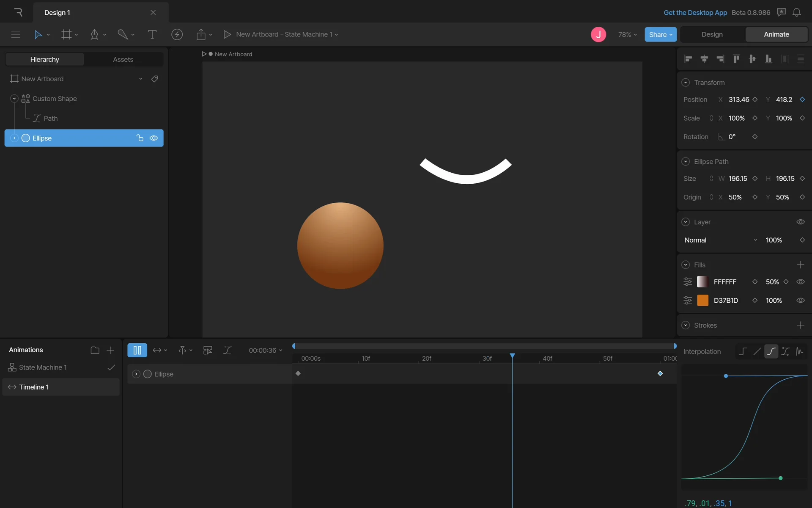This screenshot has height=508, width=812.
Task: Select the Text tool
Action: 152,35
